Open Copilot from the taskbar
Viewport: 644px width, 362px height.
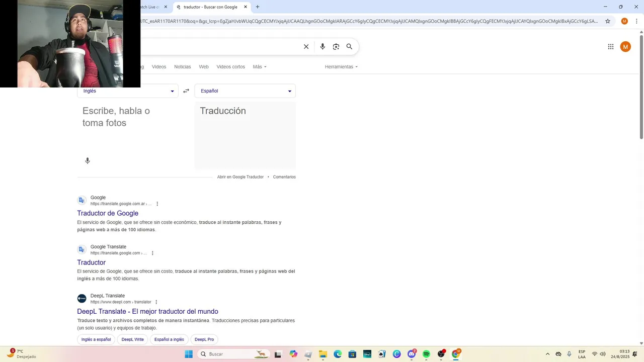(293, 354)
